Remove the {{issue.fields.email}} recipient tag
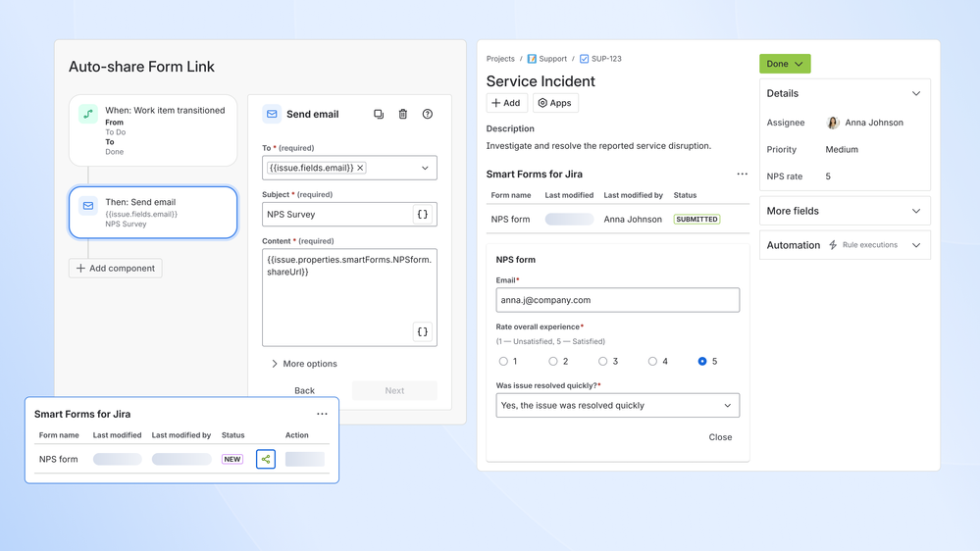980x551 pixels. click(x=360, y=168)
